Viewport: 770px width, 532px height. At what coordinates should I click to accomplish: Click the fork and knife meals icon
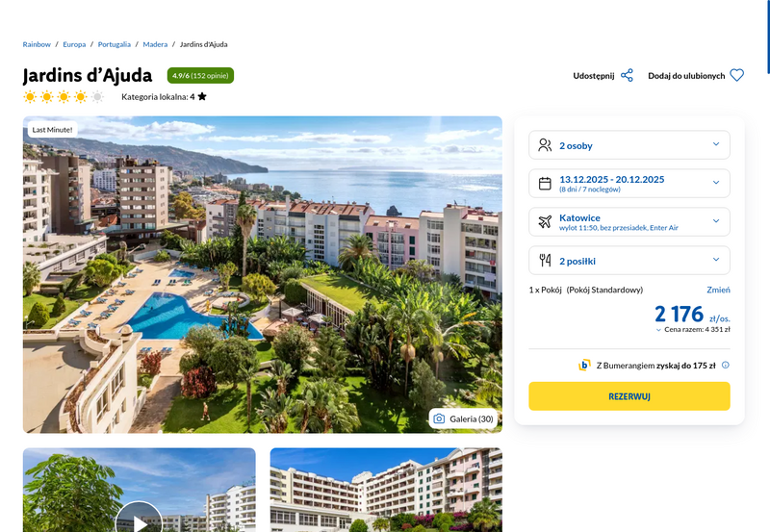[545, 260]
